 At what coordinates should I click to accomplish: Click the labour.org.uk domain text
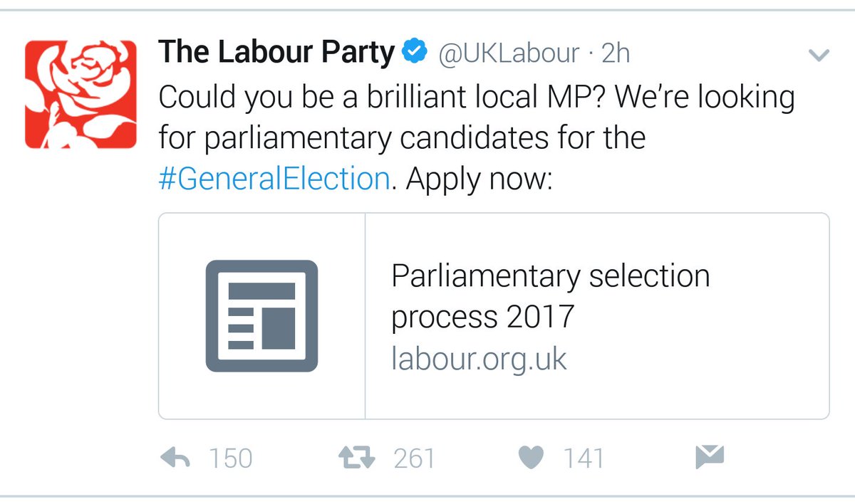[x=479, y=359]
